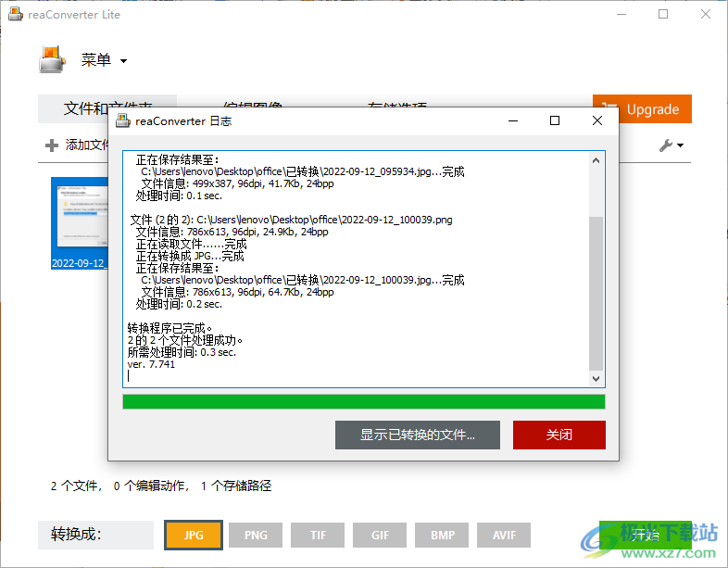Click log line 'ver. 7.741'
This screenshot has height=568, width=728.
pos(151,364)
